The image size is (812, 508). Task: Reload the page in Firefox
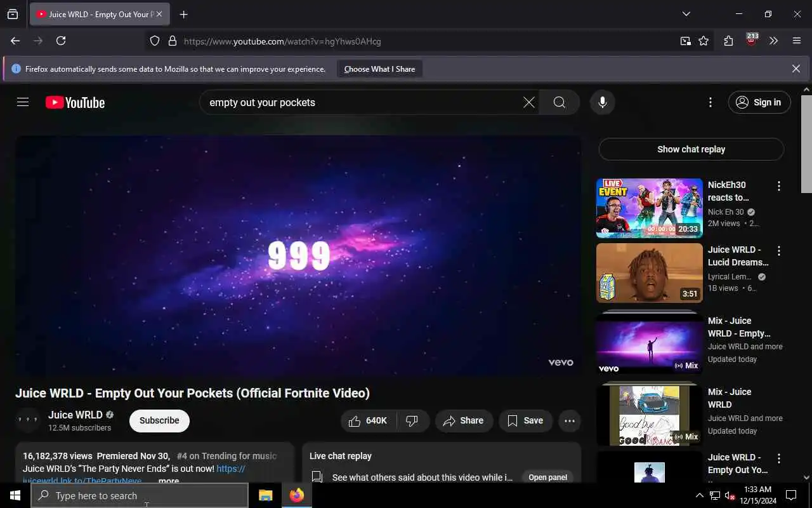click(61, 41)
